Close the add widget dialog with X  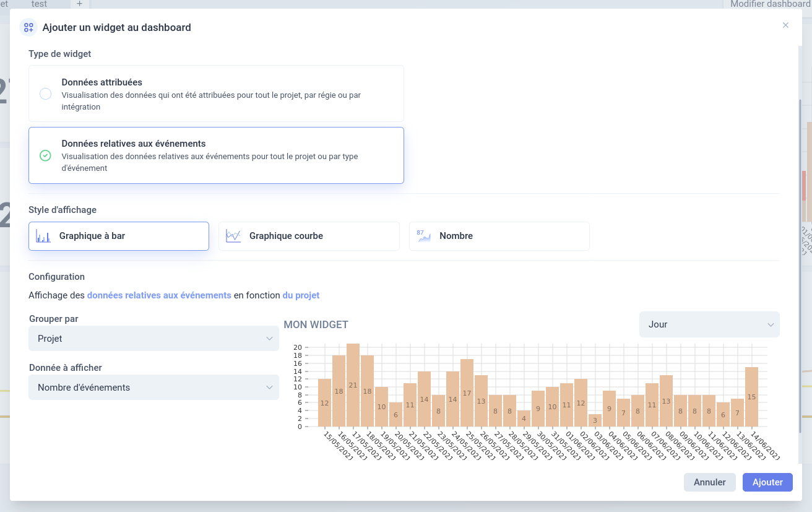point(785,25)
